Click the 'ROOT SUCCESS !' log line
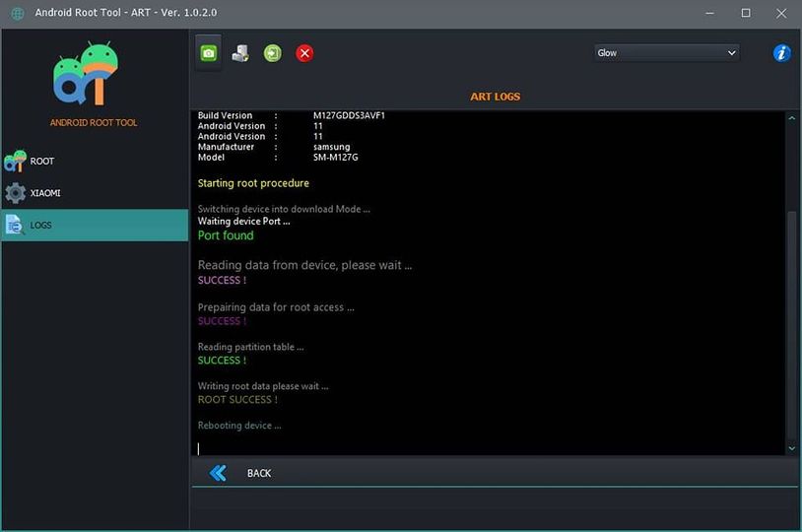The image size is (802, 532). (237, 400)
